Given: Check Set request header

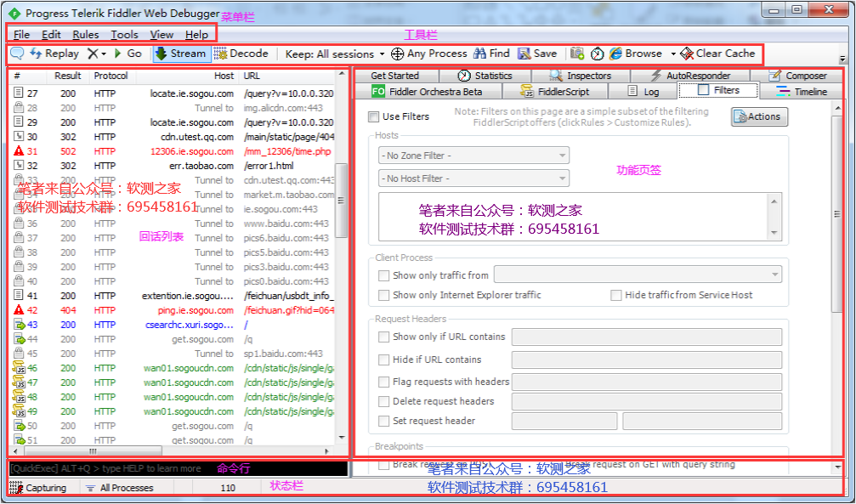Looking at the screenshot, I should pos(383,421).
